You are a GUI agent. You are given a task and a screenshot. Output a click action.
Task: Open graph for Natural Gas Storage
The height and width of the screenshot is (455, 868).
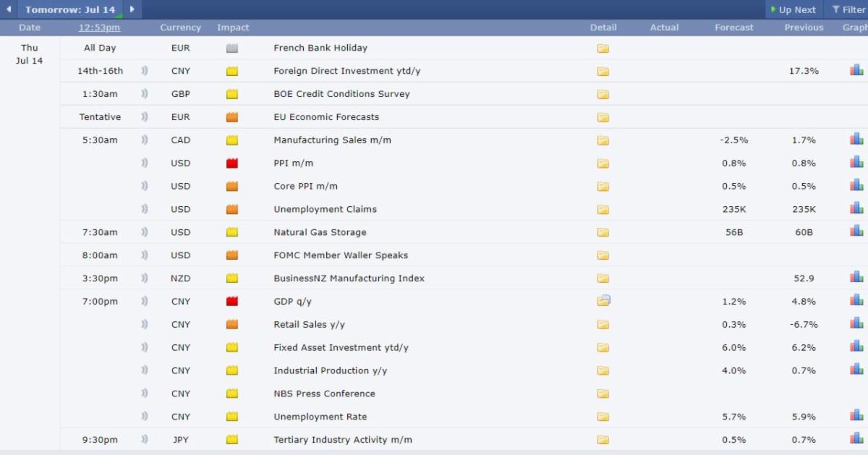(x=856, y=231)
